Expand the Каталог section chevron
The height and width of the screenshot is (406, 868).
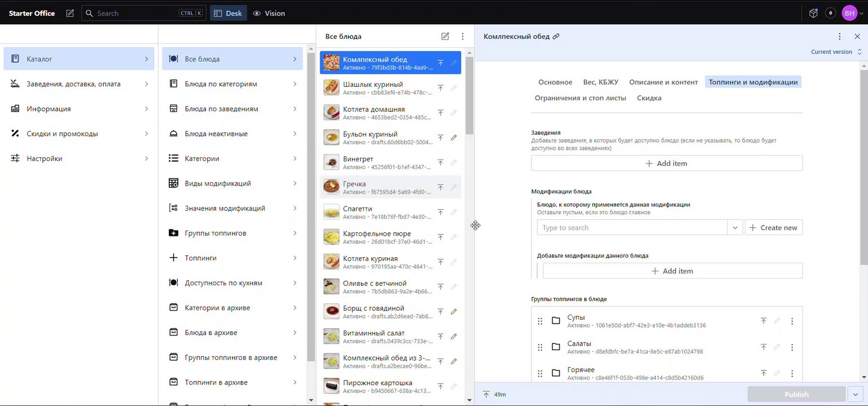pos(146,59)
